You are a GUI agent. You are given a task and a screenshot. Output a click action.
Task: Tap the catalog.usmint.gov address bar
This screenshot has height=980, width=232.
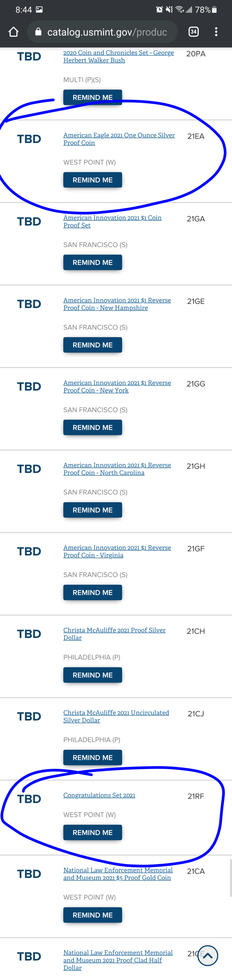102,32
